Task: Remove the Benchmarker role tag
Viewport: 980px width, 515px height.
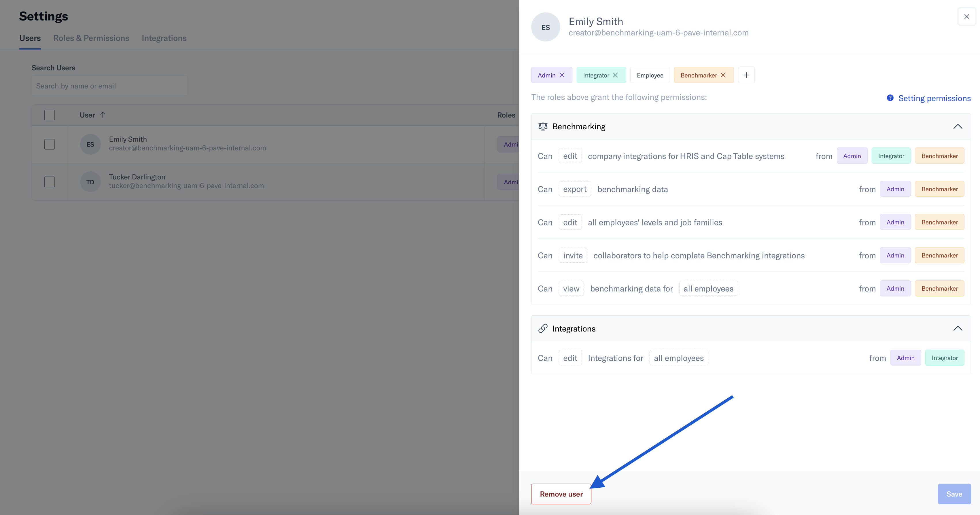Action: coord(723,75)
